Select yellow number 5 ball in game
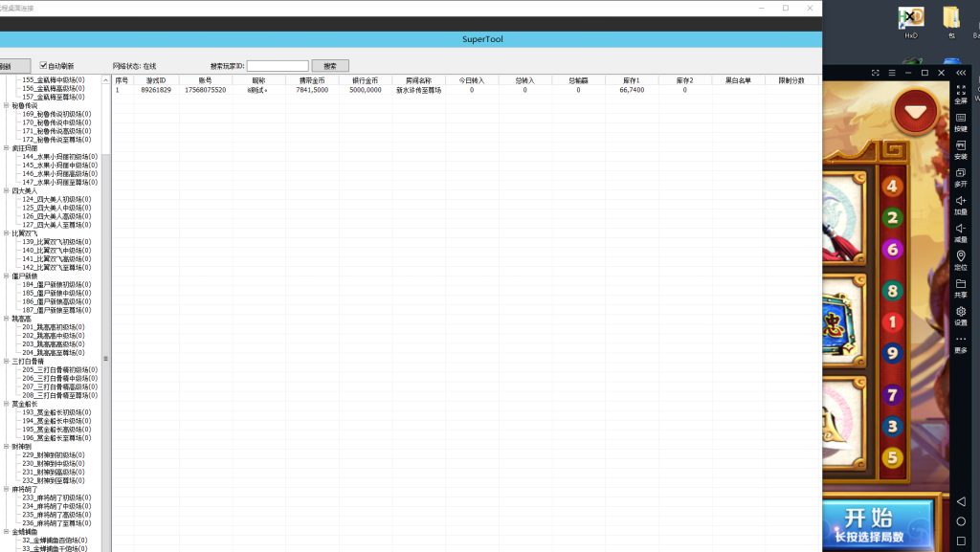This screenshot has height=552, width=980. [x=893, y=457]
